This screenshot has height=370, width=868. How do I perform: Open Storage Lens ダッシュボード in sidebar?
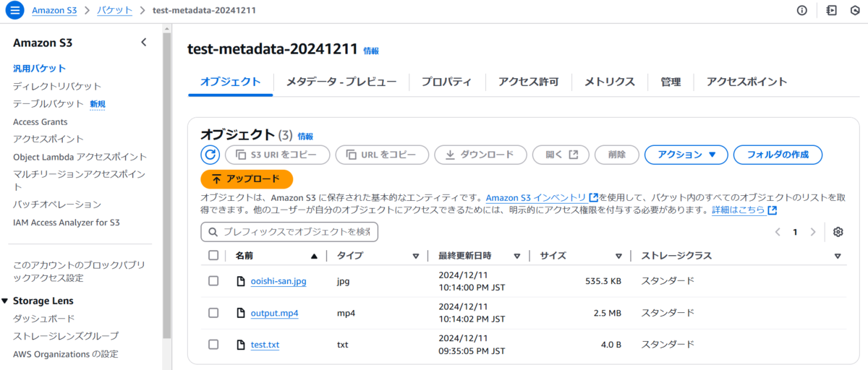point(44,318)
